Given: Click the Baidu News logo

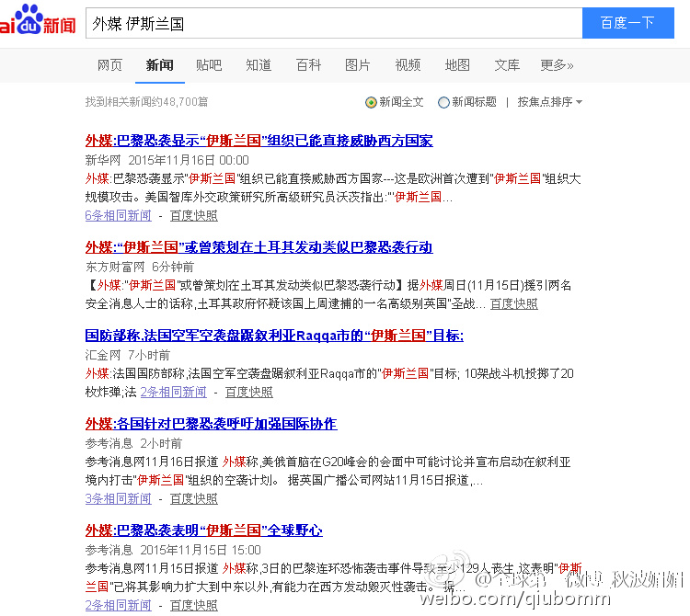Looking at the screenshot, I should 38,20.
